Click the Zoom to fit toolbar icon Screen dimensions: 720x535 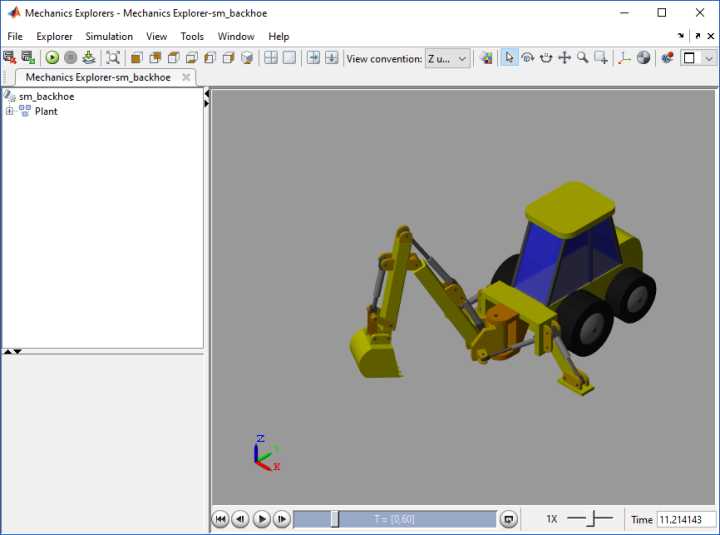point(112,58)
